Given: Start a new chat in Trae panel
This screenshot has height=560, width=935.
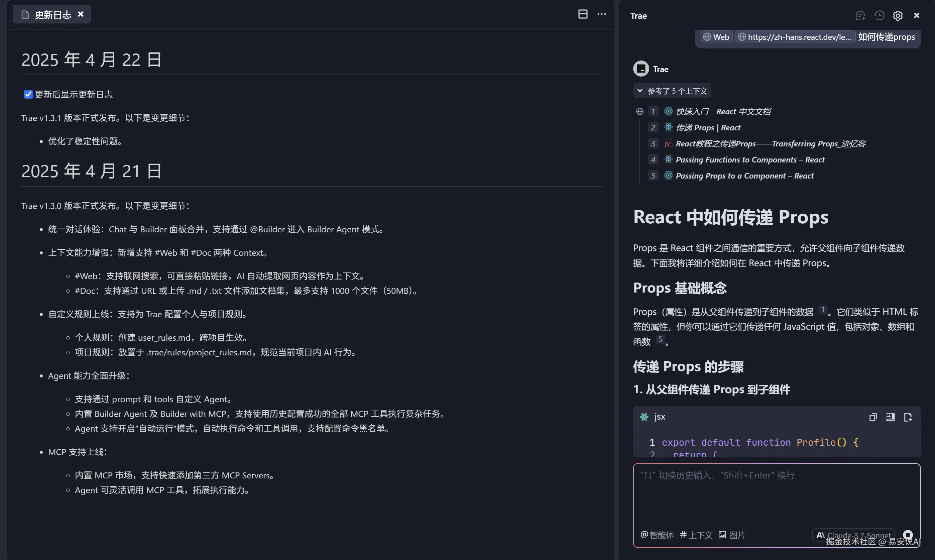Looking at the screenshot, I should click(860, 15).
